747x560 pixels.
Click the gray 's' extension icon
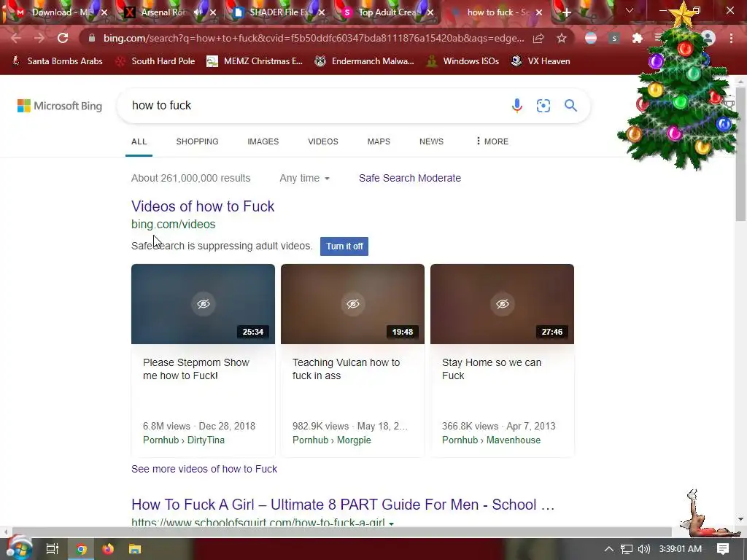[614, 38]
